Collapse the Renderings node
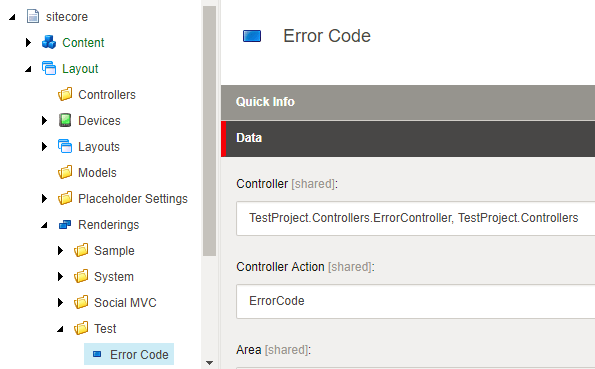The width and height of the screenshot is (595, 369). [44, 225]
